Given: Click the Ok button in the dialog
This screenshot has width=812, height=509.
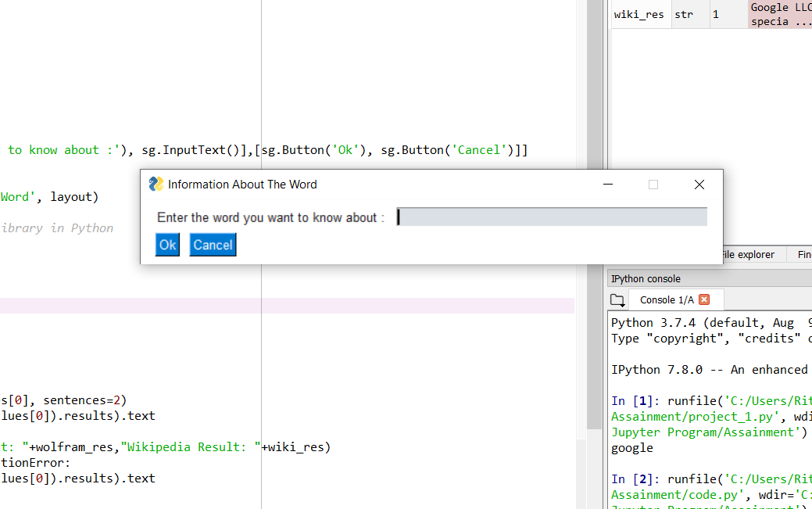Looking at the screenshot, I should 167,245.
